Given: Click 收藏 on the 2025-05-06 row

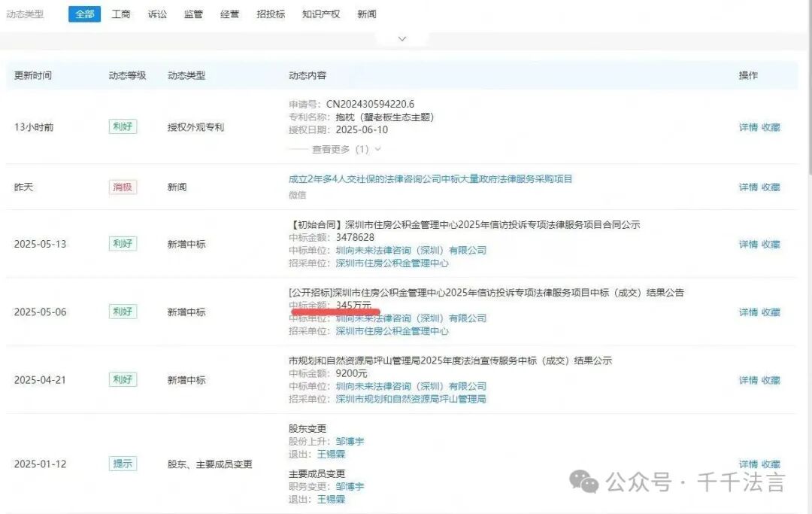Looking at the screenshot, I should (771, 312).
